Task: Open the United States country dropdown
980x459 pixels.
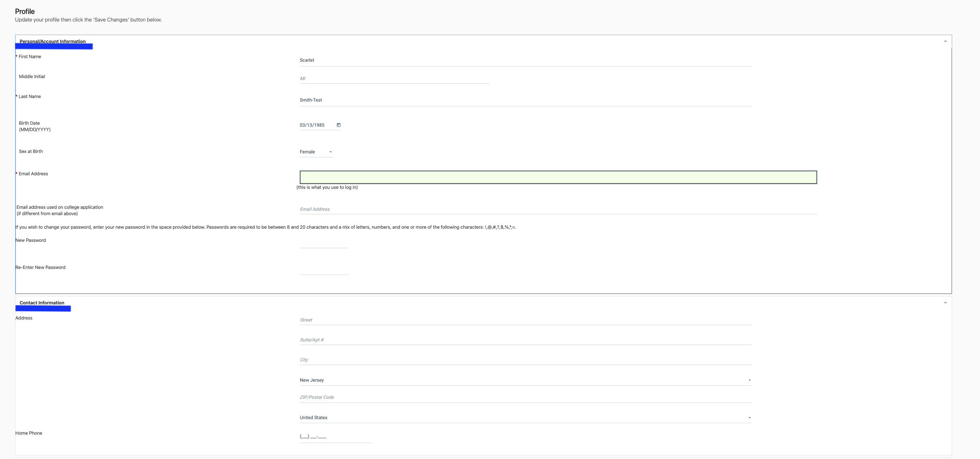Action: (x=525, y=418)
